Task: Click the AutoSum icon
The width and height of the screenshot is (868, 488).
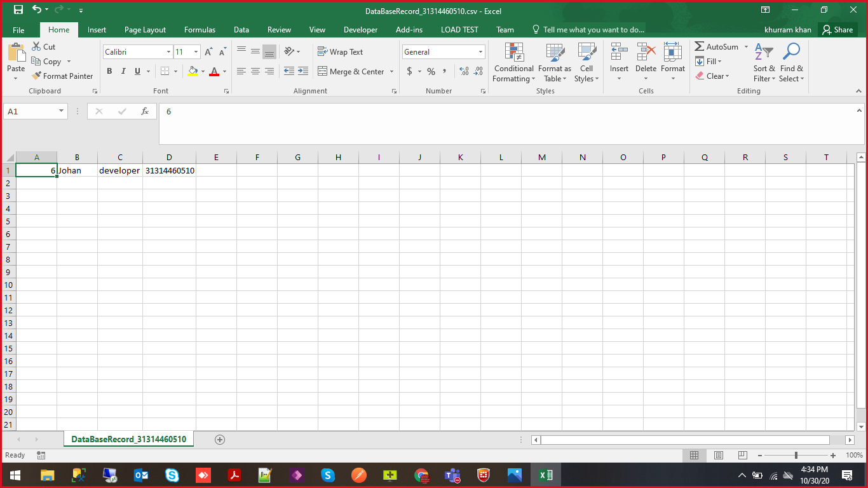Action: point(700,47)
